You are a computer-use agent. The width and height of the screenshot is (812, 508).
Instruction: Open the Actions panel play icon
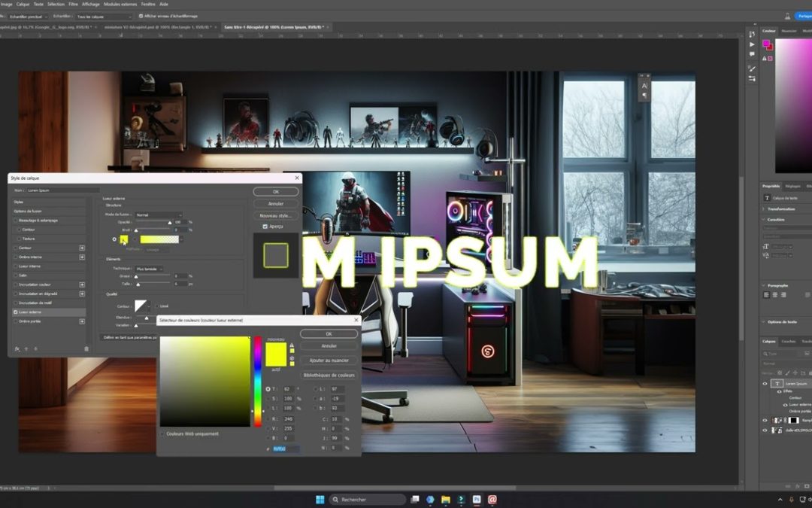click(752, 44)
